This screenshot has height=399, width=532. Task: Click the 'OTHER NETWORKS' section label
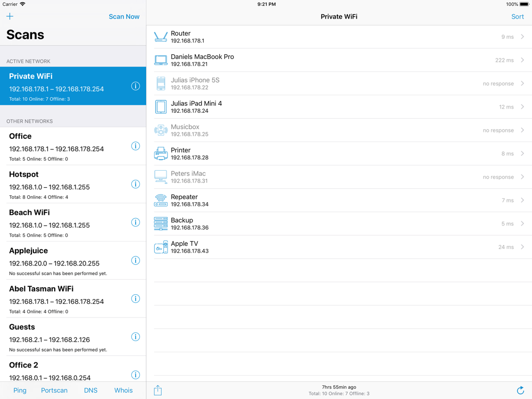pyautogui.click(x=29, y=121)
